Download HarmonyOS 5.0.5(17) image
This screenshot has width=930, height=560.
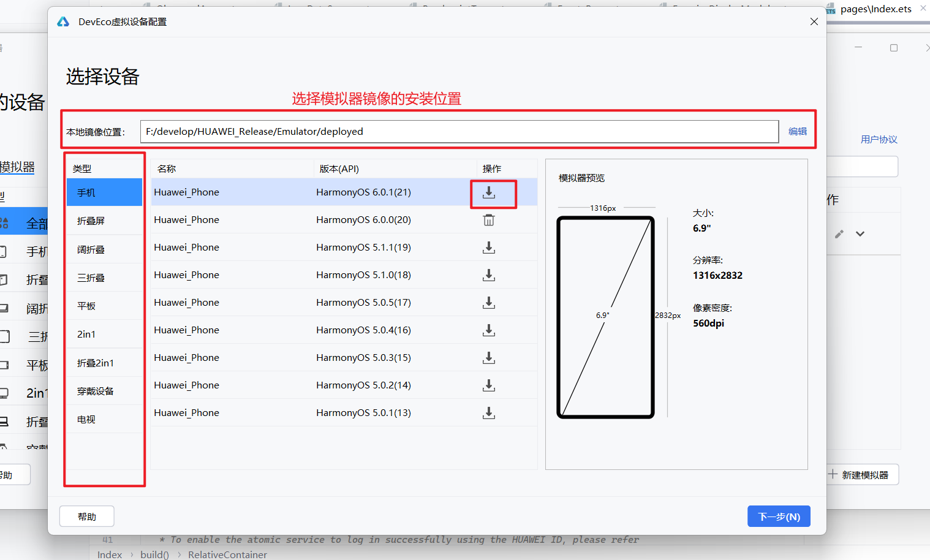(x=488, y=303)
